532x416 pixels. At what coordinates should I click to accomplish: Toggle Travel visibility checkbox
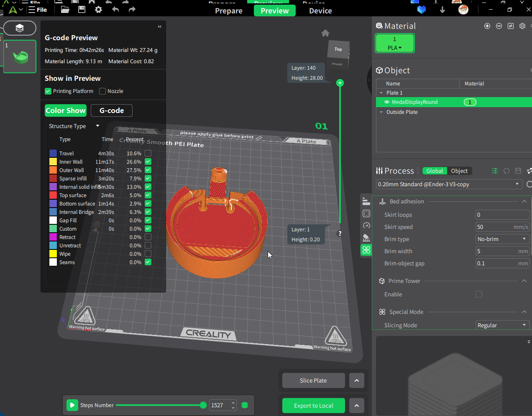pos(148,153)
